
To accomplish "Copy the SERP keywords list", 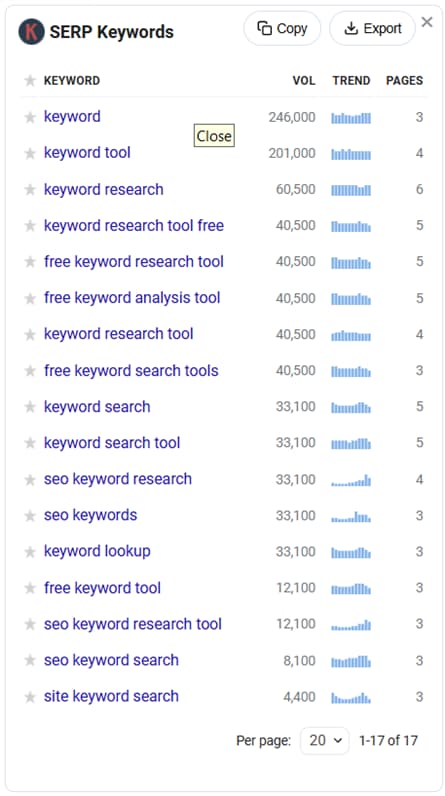I will point(282,28).
